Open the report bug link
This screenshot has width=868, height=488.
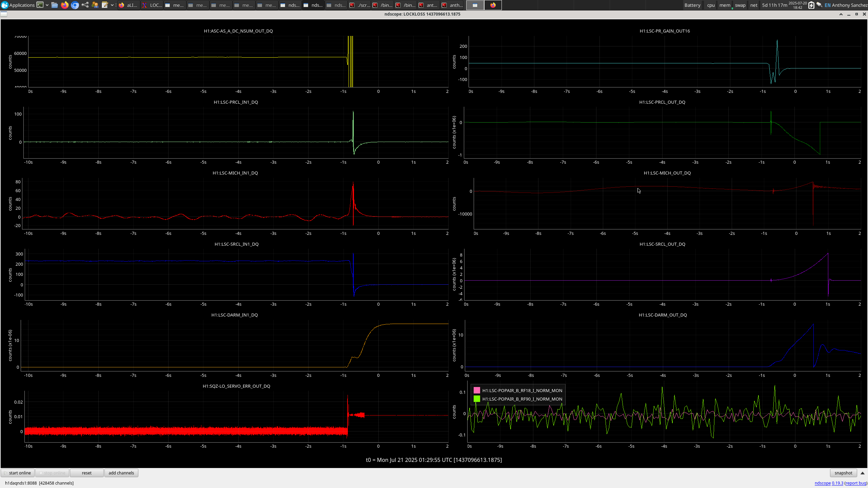tap(855, 483)
